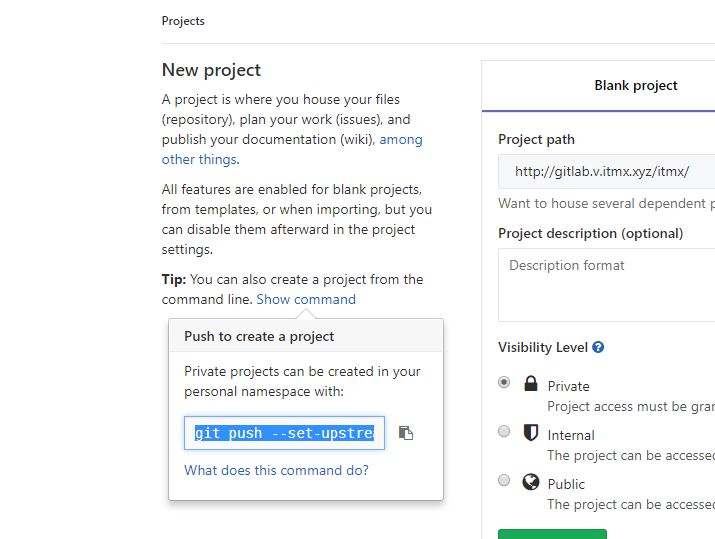715x539 pixels.
Task: Click the lock icon beside Private
Action: point(531,384)
